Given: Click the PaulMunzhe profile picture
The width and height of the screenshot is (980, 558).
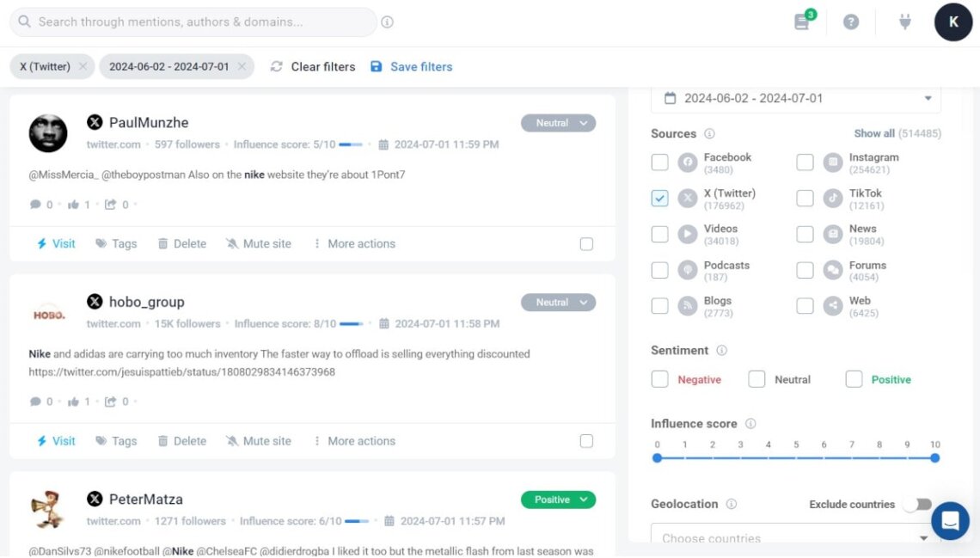Looking at the screenshot, I should pyautogui.click(x=48, y=133).
